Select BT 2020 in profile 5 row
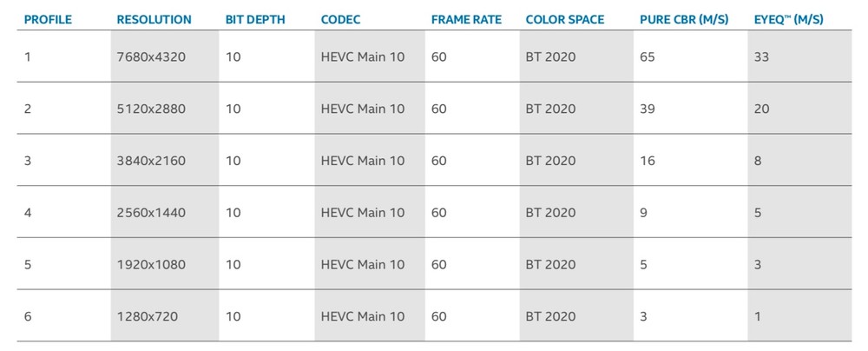Screen dimensions: 868x351 [x=551, y=264]
